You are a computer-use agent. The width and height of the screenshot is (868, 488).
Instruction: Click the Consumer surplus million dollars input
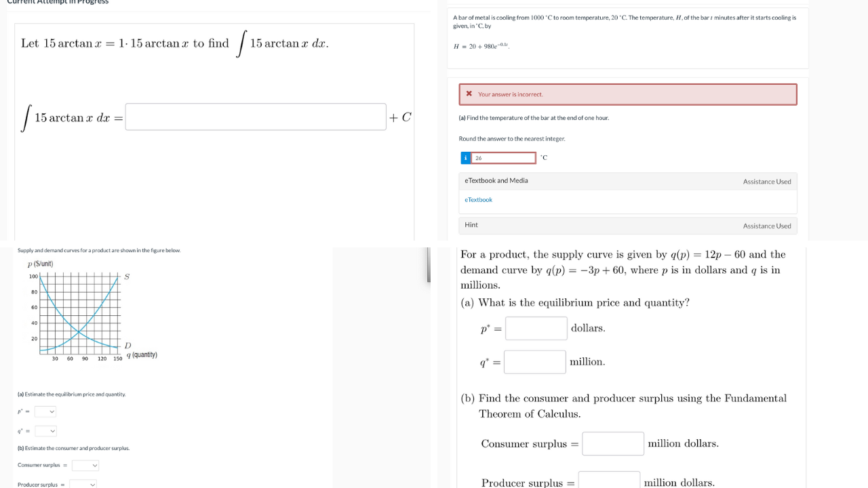(612, 443)
